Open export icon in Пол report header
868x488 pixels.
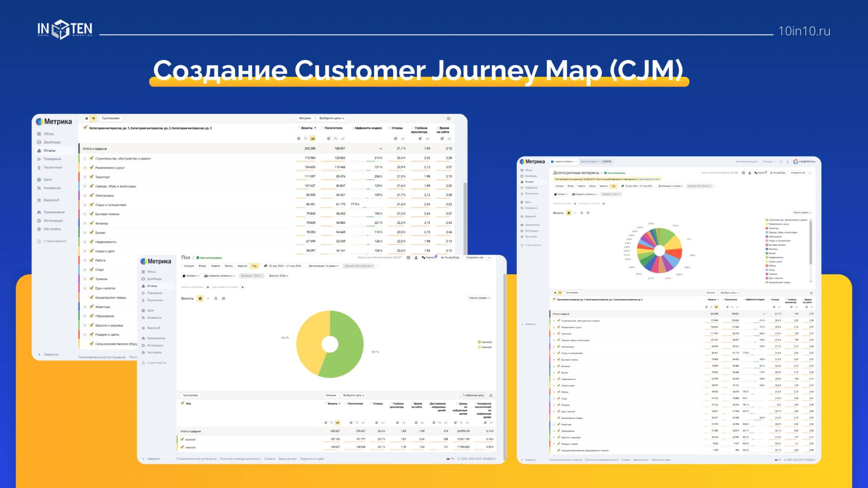pyautogui.click(x=416, y=258)
